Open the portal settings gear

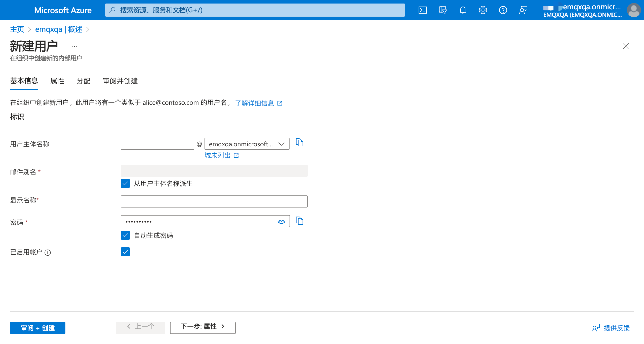pos(483,10)
